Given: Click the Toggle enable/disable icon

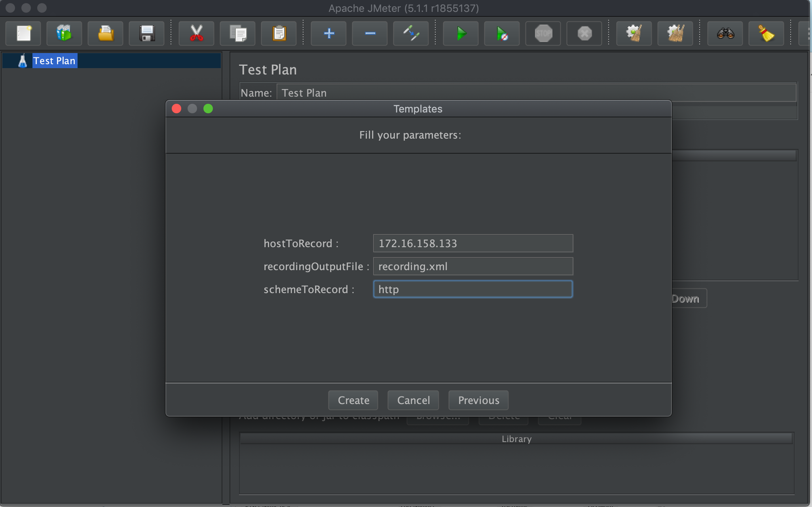Looking at the screenshot, I should 411,33.
